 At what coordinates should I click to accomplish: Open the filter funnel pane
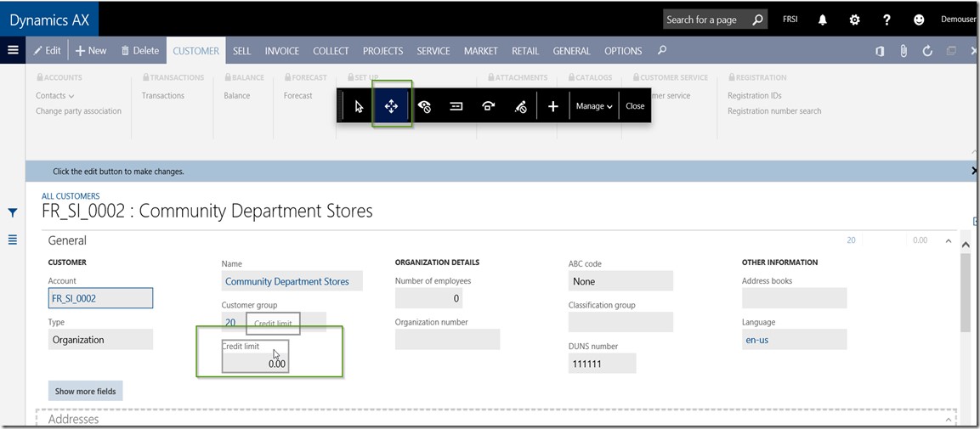point(13,213)
